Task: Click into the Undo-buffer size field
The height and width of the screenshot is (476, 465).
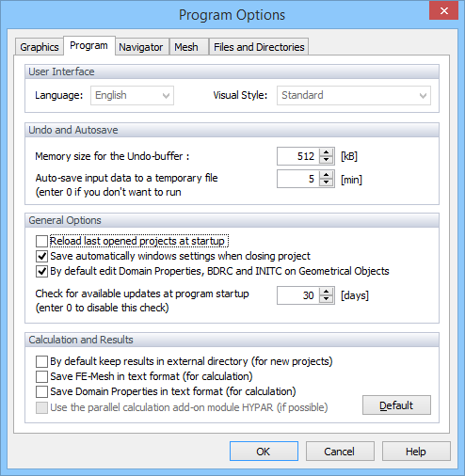Action: coord(297,156)
